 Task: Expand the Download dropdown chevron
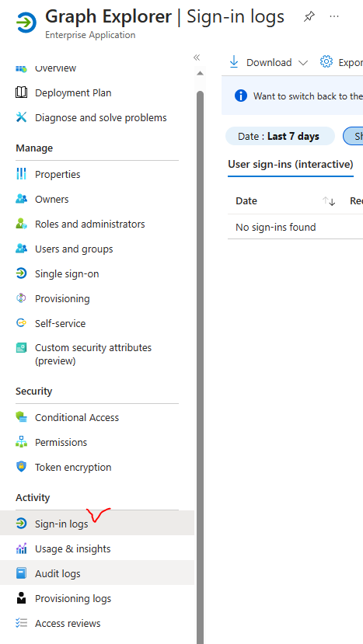[x=303, y=63]
